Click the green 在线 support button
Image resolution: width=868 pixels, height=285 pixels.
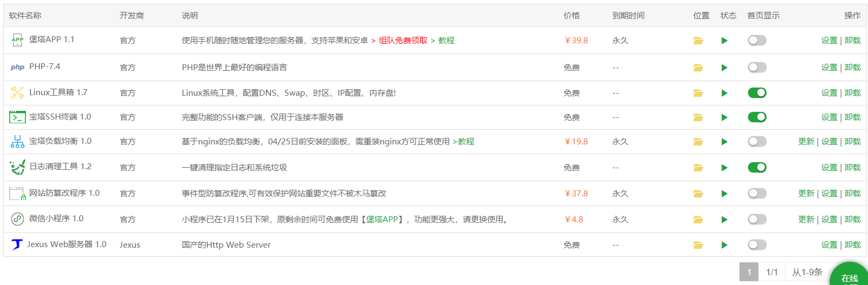pyautogui.click(x=849, y=275)
